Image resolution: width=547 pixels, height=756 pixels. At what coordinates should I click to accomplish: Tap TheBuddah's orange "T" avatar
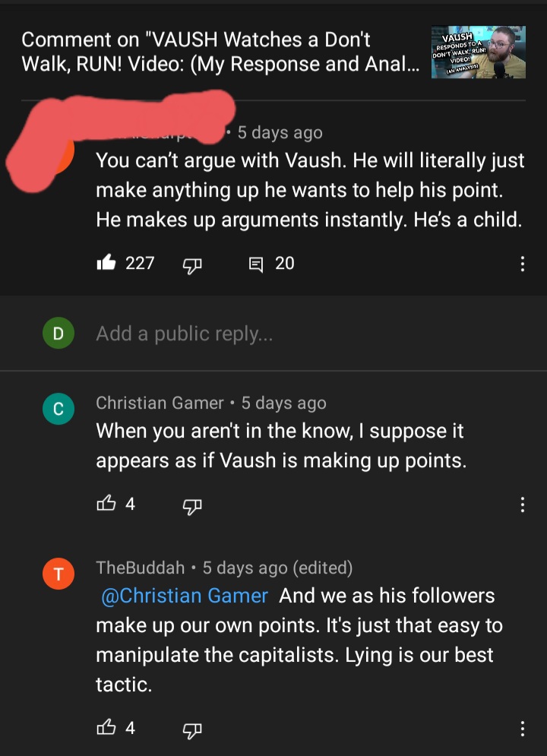(x=58, y=574)
